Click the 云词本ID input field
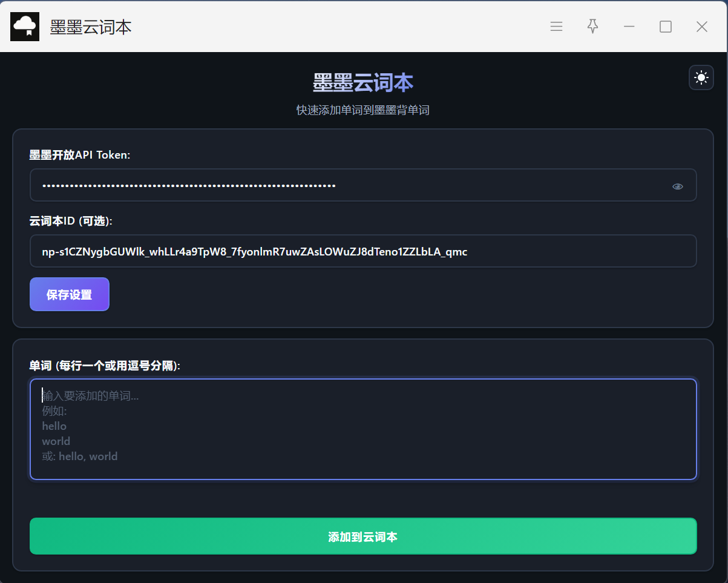728x583 pixels. pyautogui.click(x=363, y=251)
